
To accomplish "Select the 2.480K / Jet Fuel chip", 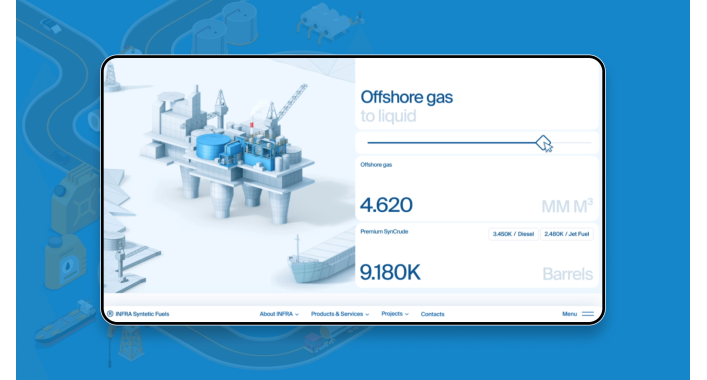I will (566, 234).
